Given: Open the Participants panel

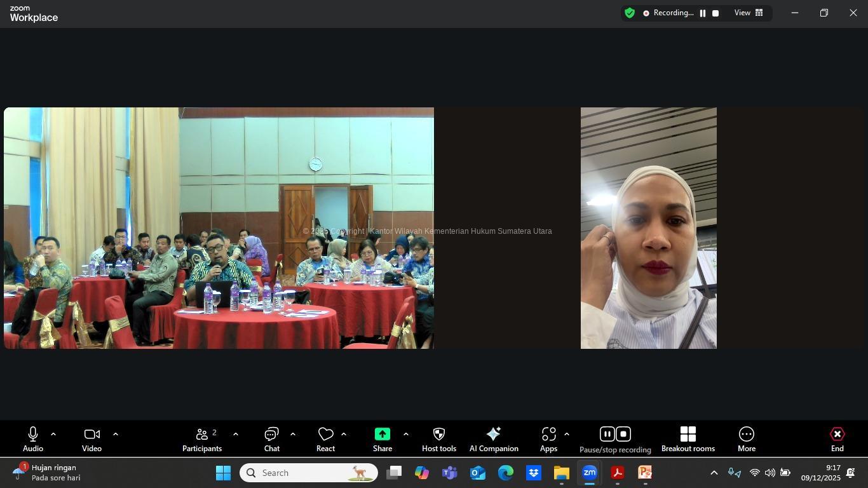Looking at the screenshot, I should click(x=202, y=439).
